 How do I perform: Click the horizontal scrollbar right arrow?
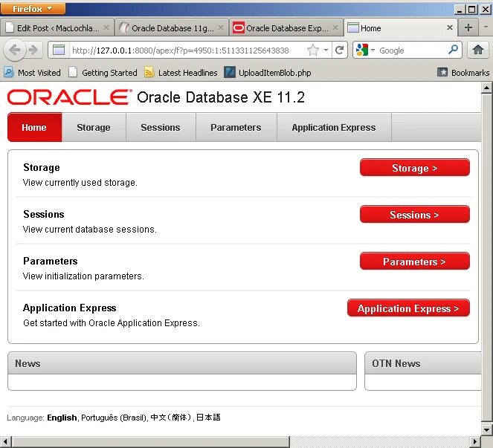tap(474, 442)
